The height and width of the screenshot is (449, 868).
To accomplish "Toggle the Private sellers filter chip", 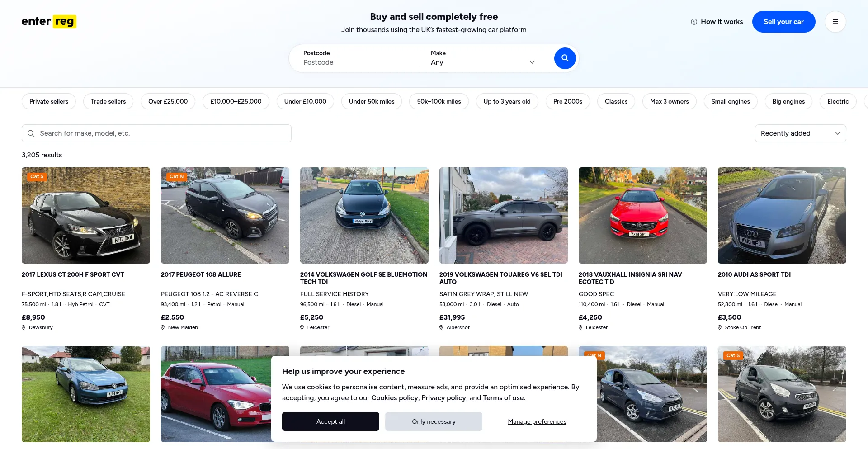I will pyautogui.click(x=49, y=101).
